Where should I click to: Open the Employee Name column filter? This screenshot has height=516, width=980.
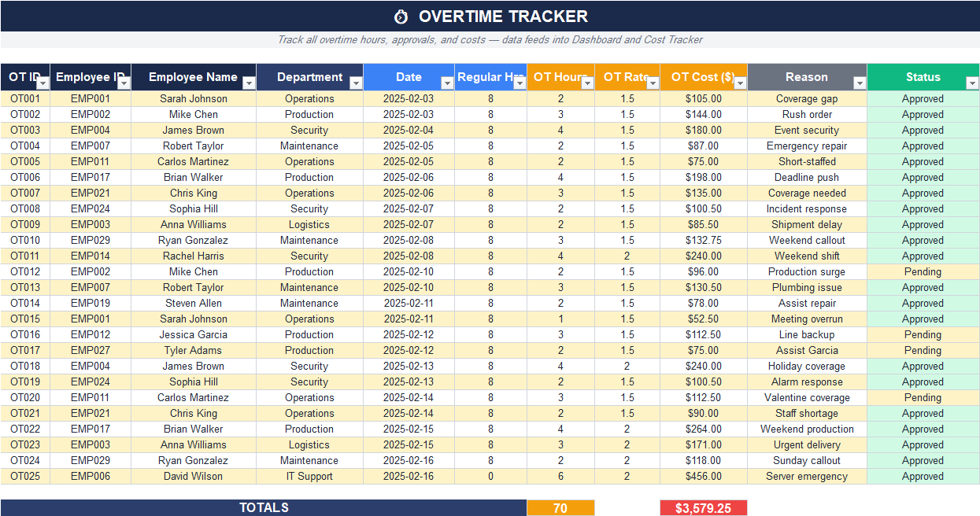pos(250,82)
